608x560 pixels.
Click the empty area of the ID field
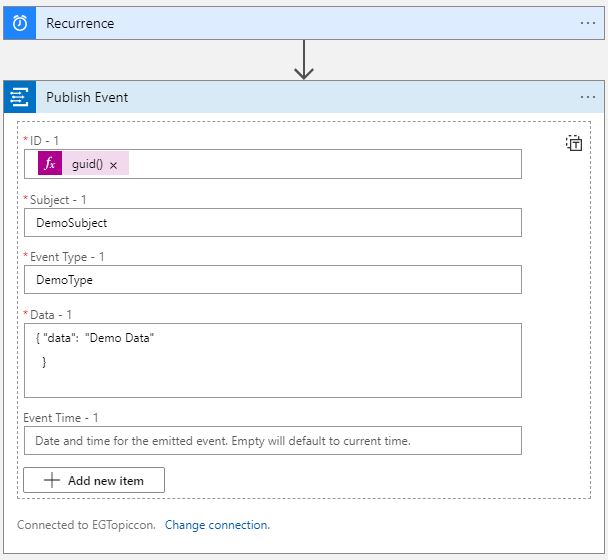[x=320, y=164]
